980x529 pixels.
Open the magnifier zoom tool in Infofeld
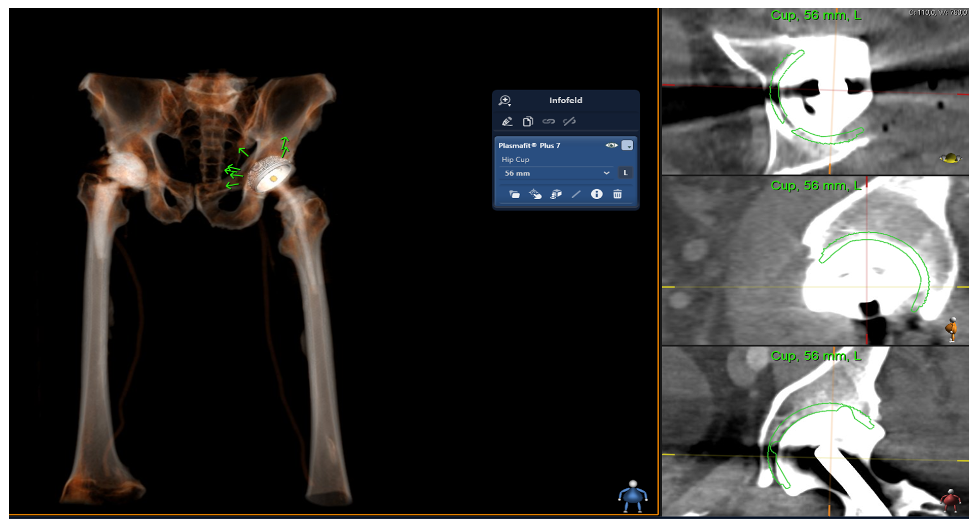(x=505, y=100)
